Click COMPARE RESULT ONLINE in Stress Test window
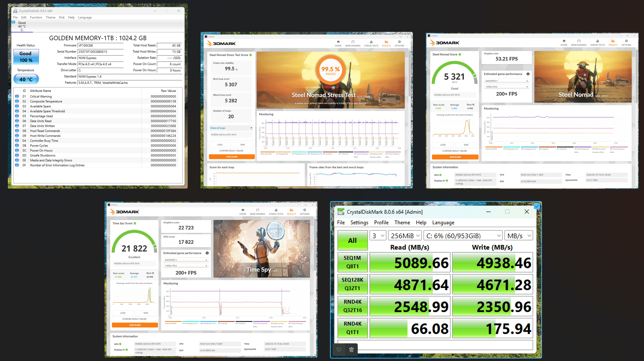 coord(231,151)
